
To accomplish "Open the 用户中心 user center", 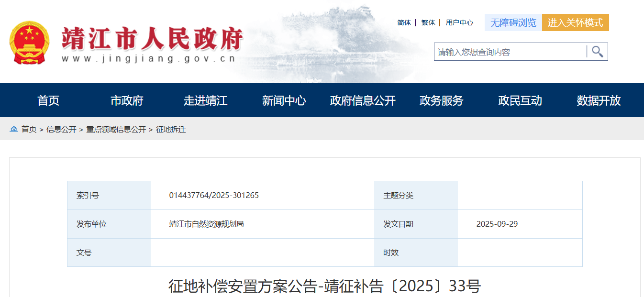I will tap(459, 22).
